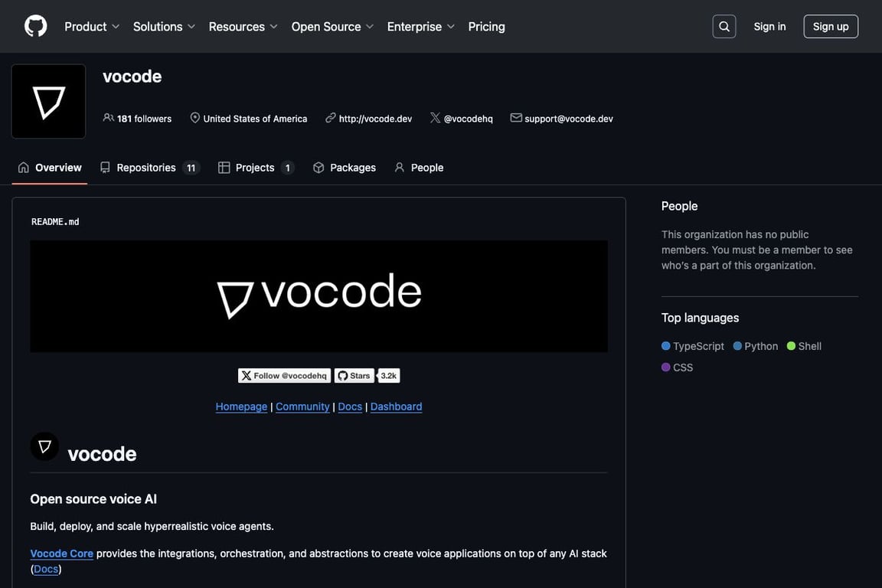The height and width of the screenshot is (588, 882).
Task: Open the @vocodehq profile link
Action: tap(468, 119)
